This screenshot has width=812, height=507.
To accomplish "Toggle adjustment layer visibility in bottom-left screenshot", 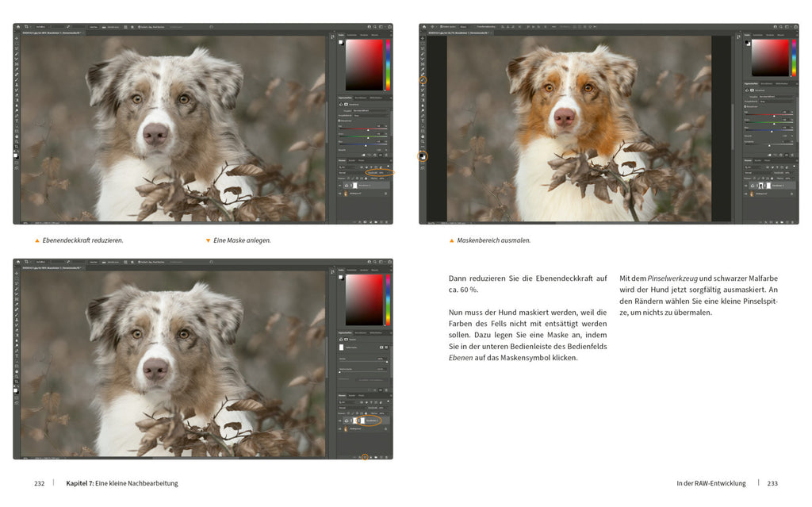I will pos(340,420).
